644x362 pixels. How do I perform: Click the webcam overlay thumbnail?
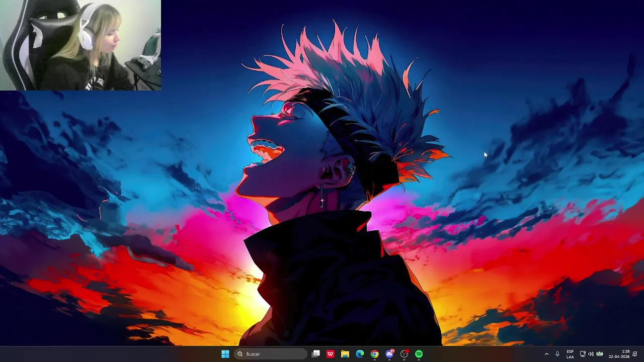(x=80, y=45)
